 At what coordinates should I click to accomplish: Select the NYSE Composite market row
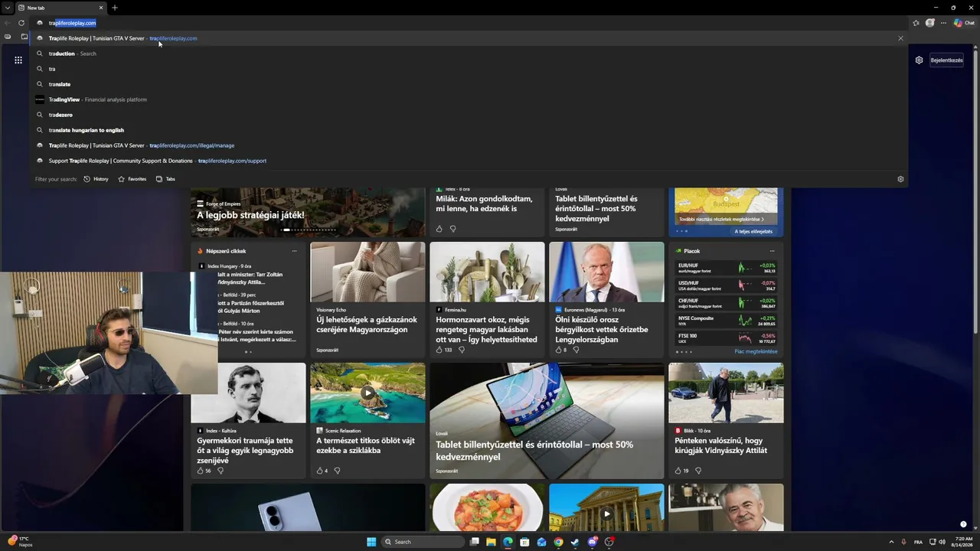(726, 321)
